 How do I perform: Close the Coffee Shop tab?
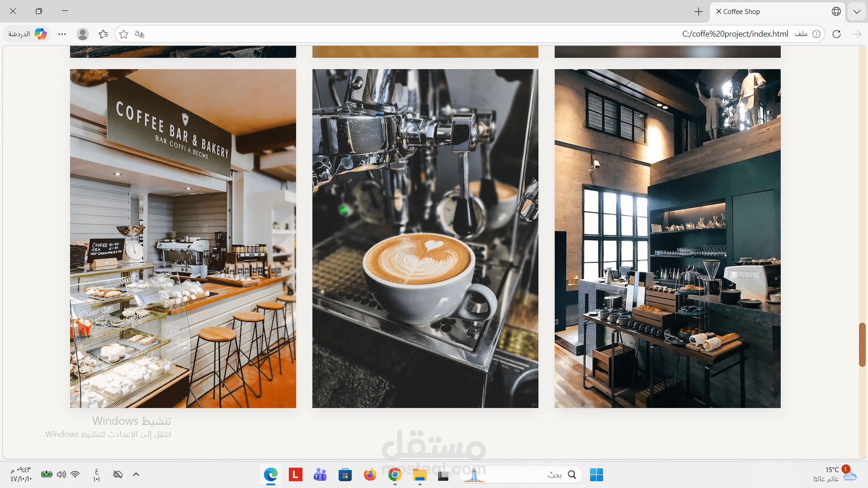718,11
